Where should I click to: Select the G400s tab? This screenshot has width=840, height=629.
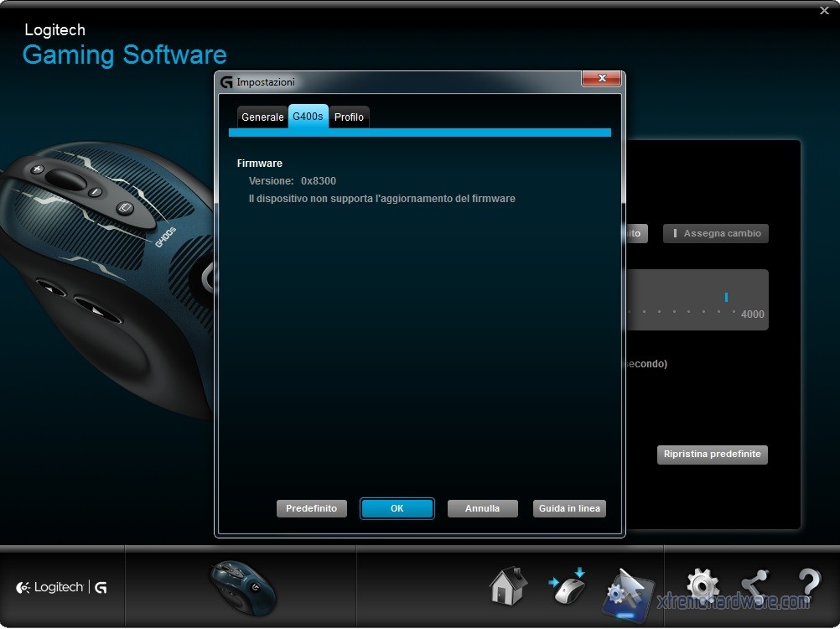point(308,117)
